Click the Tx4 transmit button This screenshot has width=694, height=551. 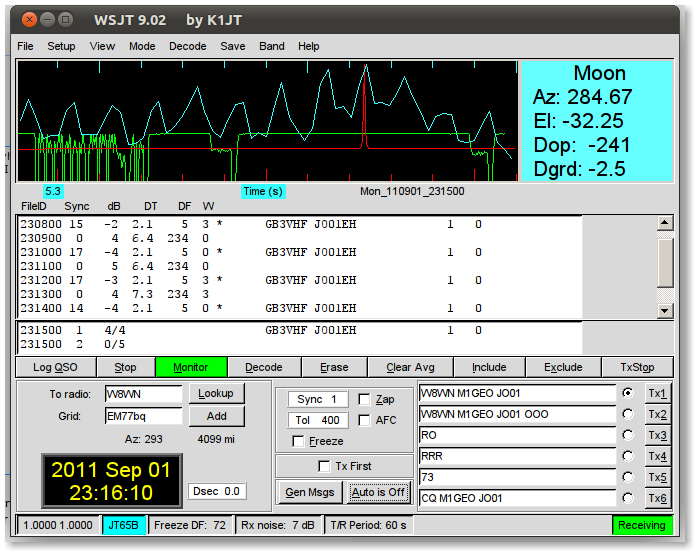657,456
